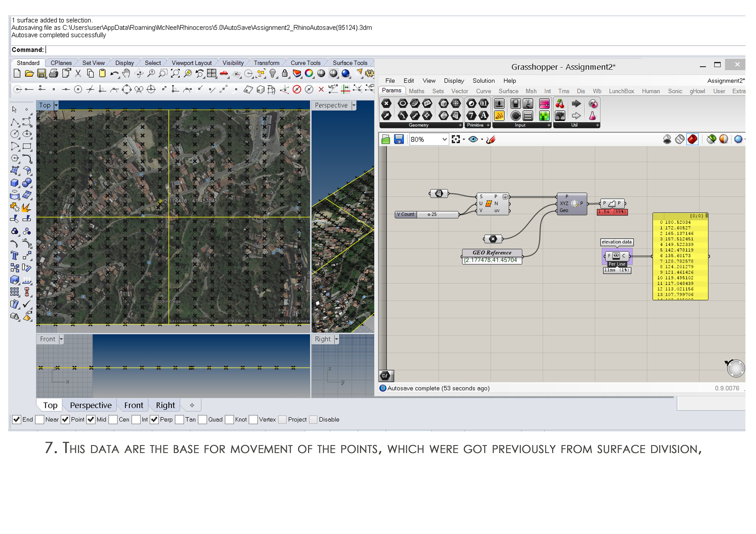Switch to the Maths component tab
Screen dimensions: 756x534
coord(416,91)
